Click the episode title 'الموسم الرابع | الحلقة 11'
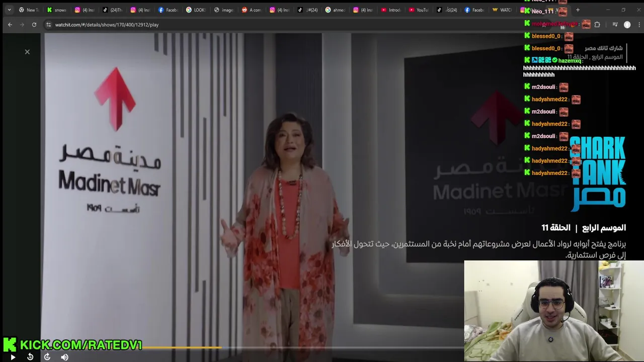The width and height of the screenshot is (644, 362). 584,228
